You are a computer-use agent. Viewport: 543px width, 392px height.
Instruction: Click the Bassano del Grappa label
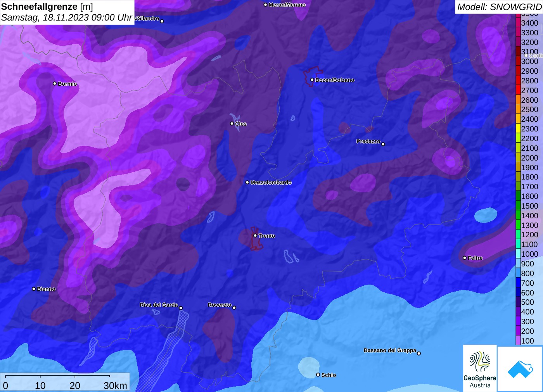click(x=390, y=350)
